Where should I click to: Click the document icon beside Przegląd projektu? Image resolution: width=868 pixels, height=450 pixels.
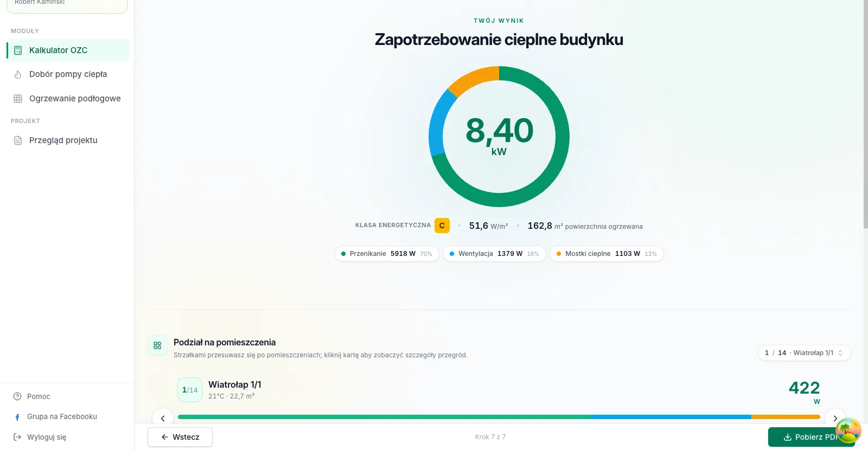[x=18, y=140]
